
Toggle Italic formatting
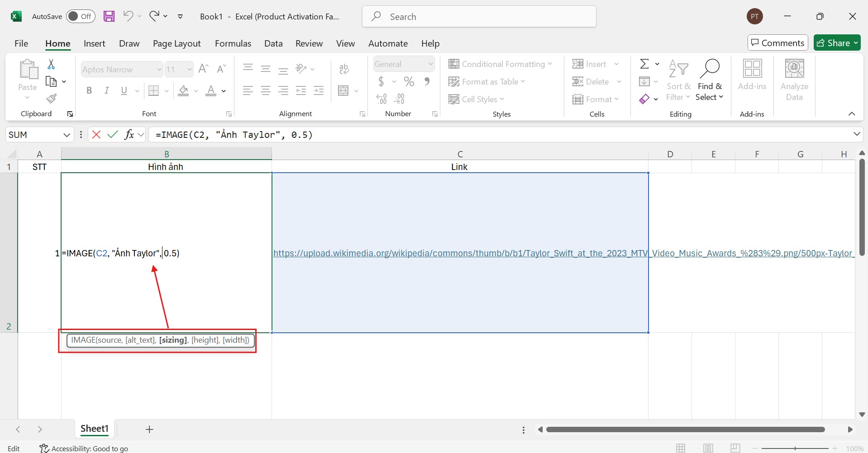[x=106, y=90]
